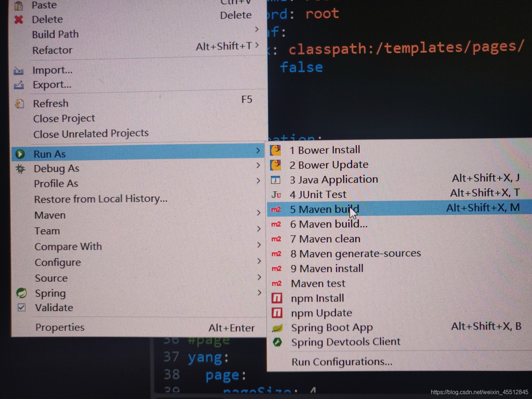Click the npm Update icon

pyautogui.click(x=277, y=313)
